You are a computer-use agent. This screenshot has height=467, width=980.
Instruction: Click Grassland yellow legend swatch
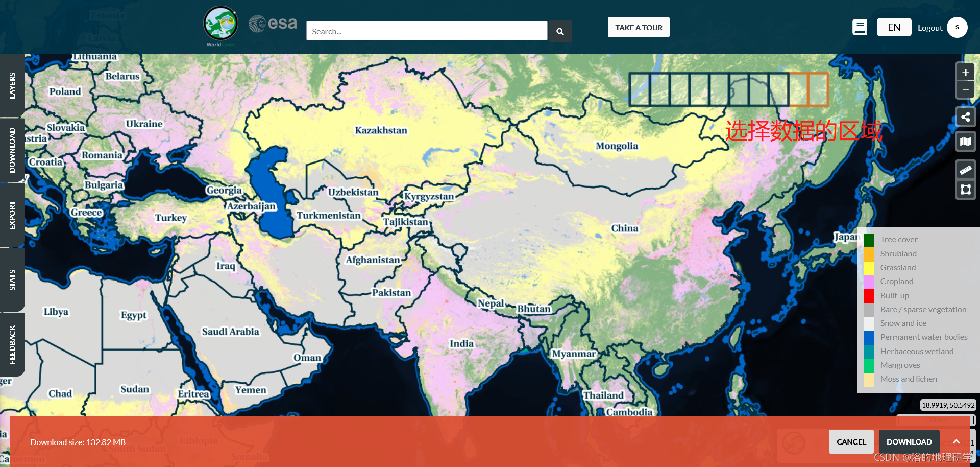click(869, 268)
